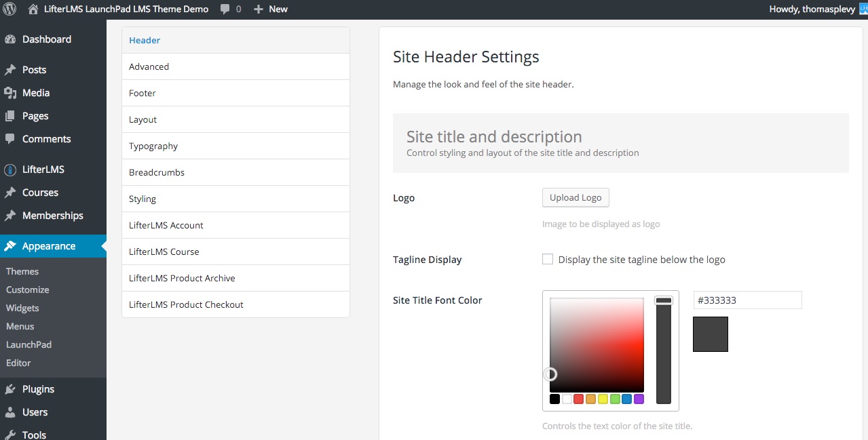This screenshot has height=440, width=868.
Task: Click the LifterLMS sidebar icon
Action: (x=15, y=169)
